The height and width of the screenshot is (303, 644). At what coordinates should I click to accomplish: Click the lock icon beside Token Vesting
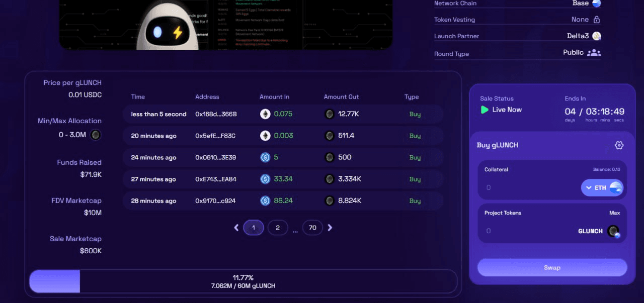click(596, 19)
